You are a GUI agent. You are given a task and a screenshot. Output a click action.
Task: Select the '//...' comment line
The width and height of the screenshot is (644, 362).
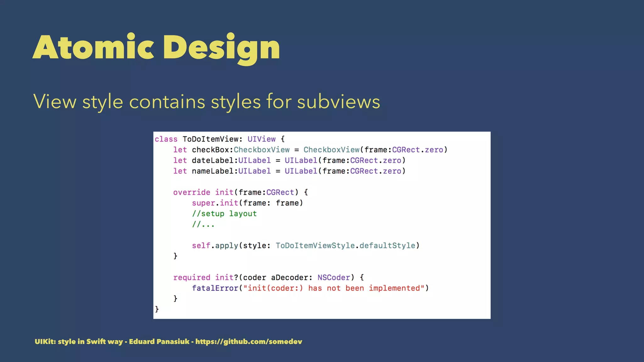click(203, 224)
